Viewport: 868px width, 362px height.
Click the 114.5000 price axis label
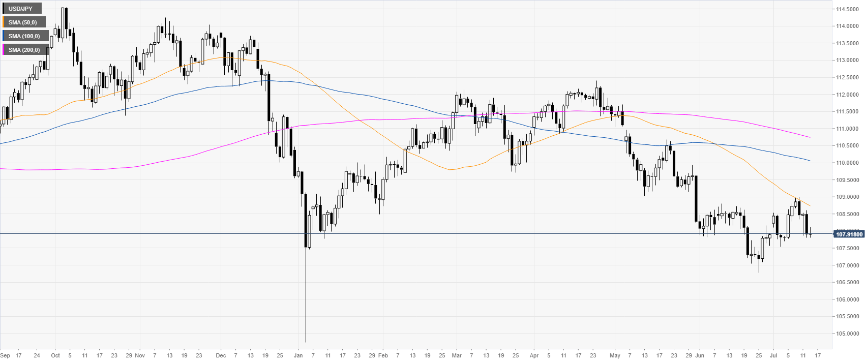(847, 9)
